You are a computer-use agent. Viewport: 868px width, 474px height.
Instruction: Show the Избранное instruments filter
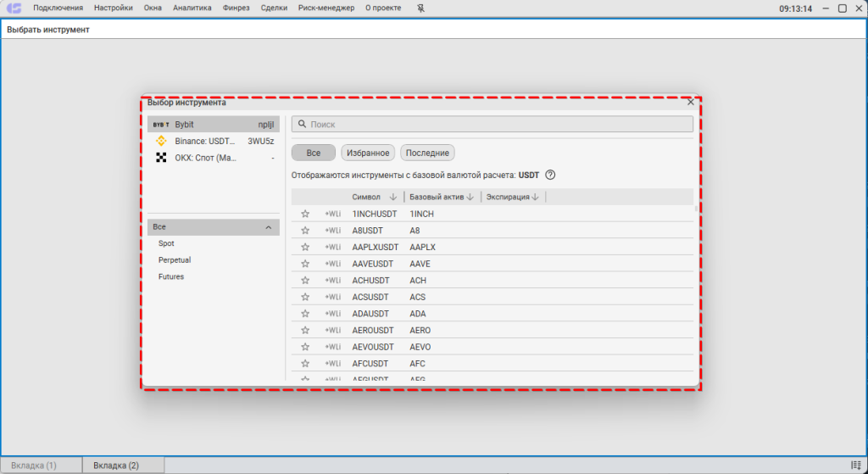[368, 153]
